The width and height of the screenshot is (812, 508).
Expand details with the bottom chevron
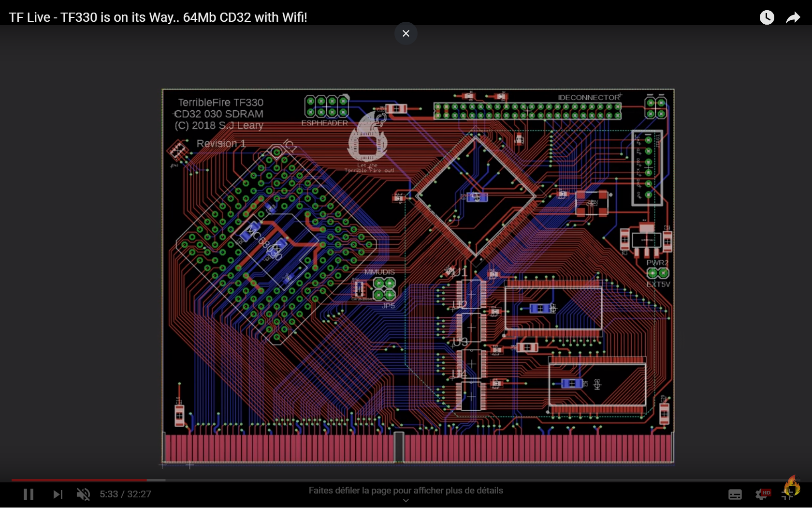click(406, 501)
